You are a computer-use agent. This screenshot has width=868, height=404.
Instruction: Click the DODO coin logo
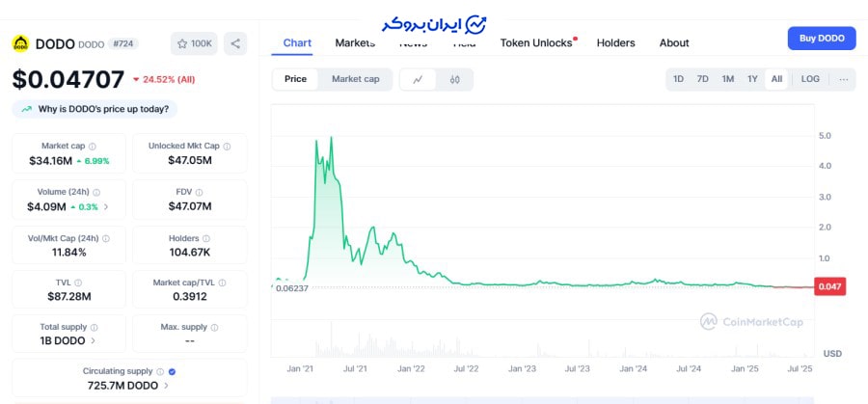[20, 43]
